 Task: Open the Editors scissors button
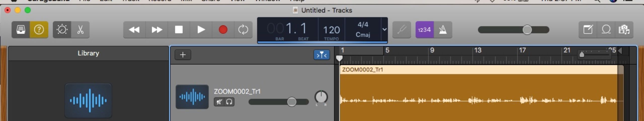pyautogui.click(x=80, y=30)
